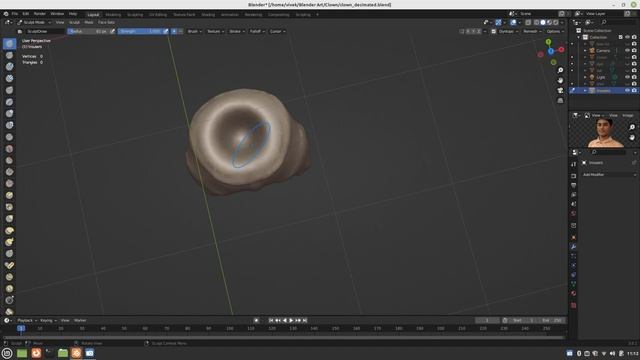Click the outliner search magnifier icon
640x360 pixels.
coord(604,22)
